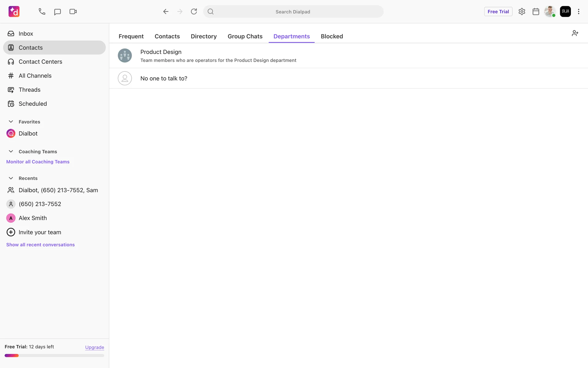The height and width of the screenshot is (368, 588).
Task: Switch to the Directory tab
Action: pyautogui.click(x=204, y=36)
